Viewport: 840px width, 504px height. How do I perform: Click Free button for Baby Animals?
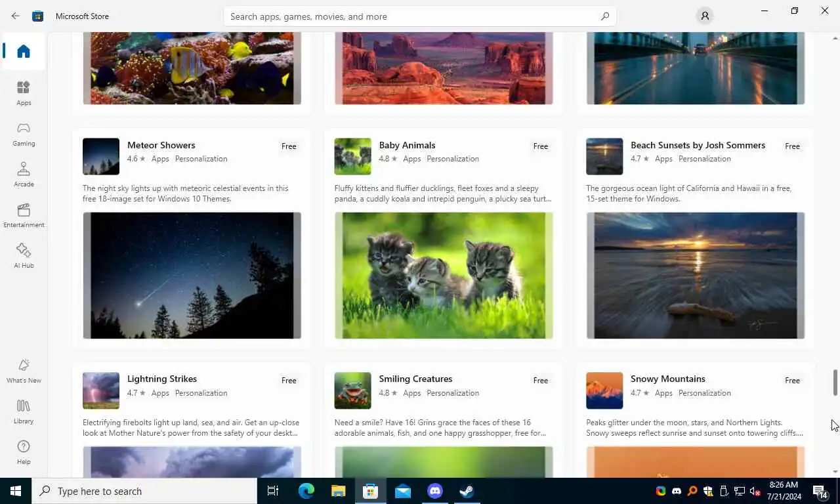pos(541,146)
